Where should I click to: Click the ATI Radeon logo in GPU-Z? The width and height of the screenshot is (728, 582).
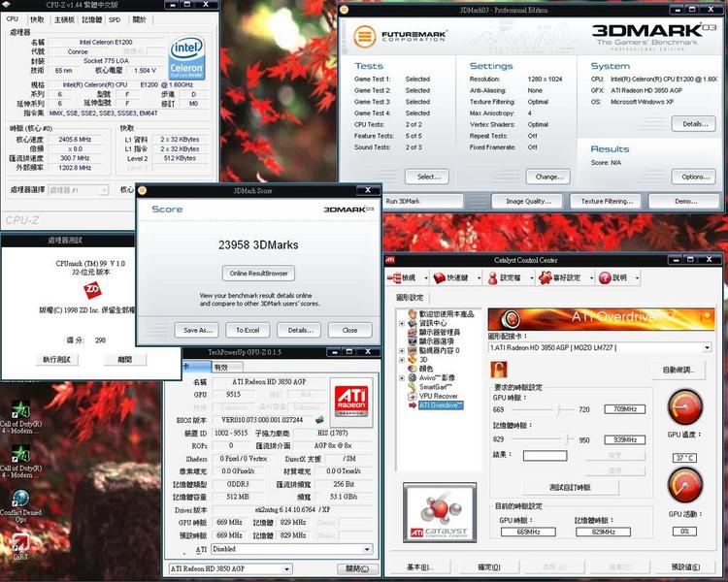click(x=351, y=401)
